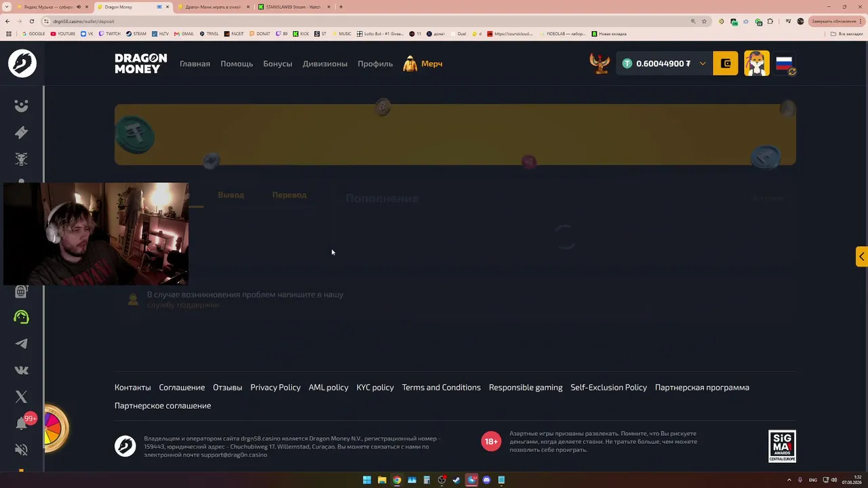Open the Extensions puzzle icon
The height and width of the screenshot is (488, 868).
772,21
